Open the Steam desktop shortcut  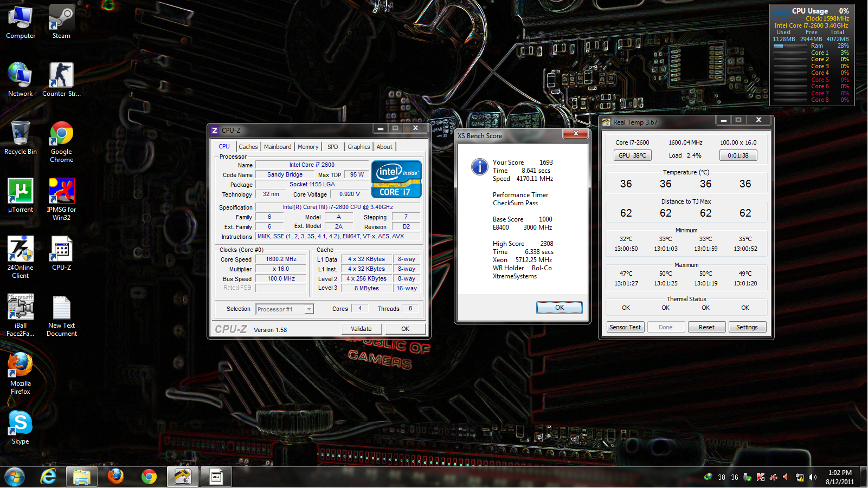click(x=61, y=22)
